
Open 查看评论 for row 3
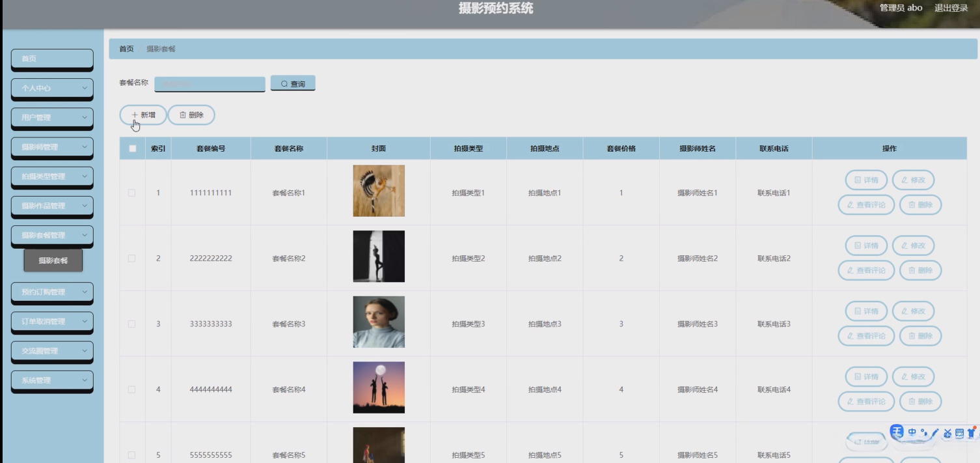coord(866,336)
